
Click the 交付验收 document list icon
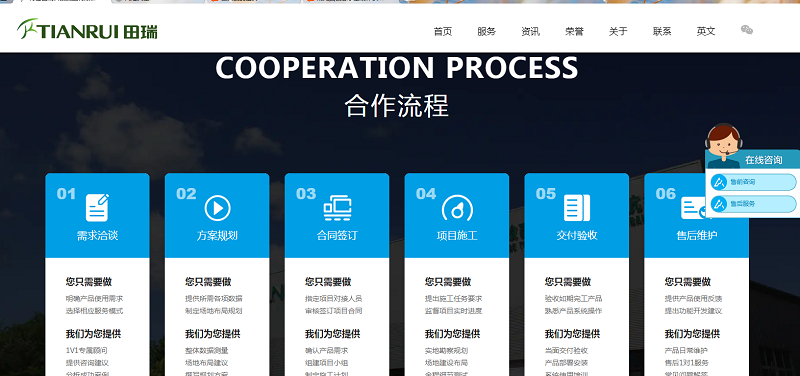pyautogui.click(x=577, y=208)
